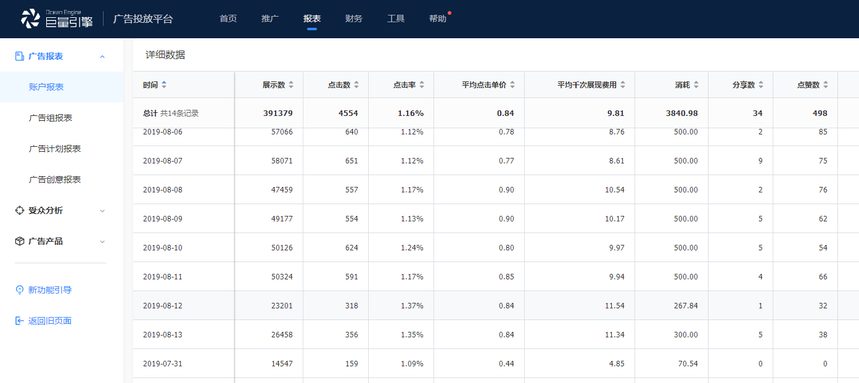Image resolution: width=859 pixels, height=383 pixels.
Task: Sort by 平均点击单价 column arrows
Action: click(512, 85)
